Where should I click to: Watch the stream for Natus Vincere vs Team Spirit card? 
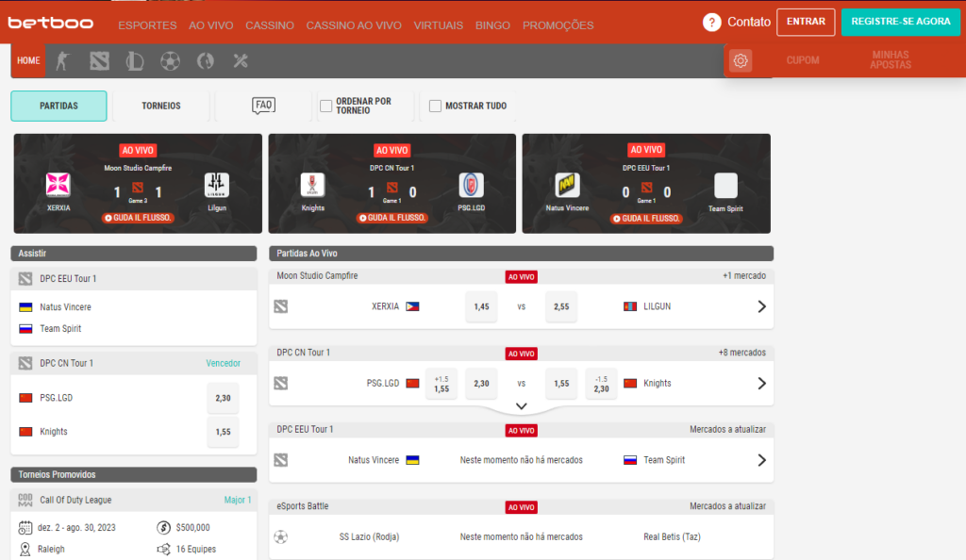pos(645,219)
